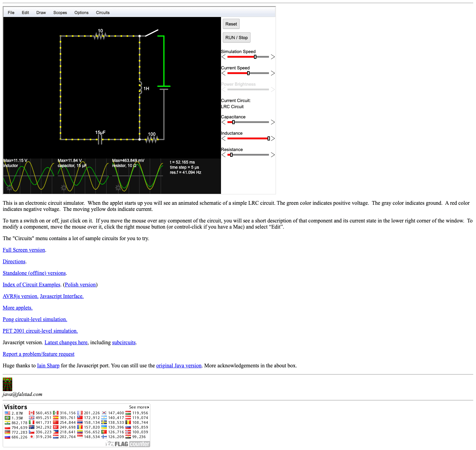Open the Draw menu
Screen dimensions: 476x450
tap(41, 13)
